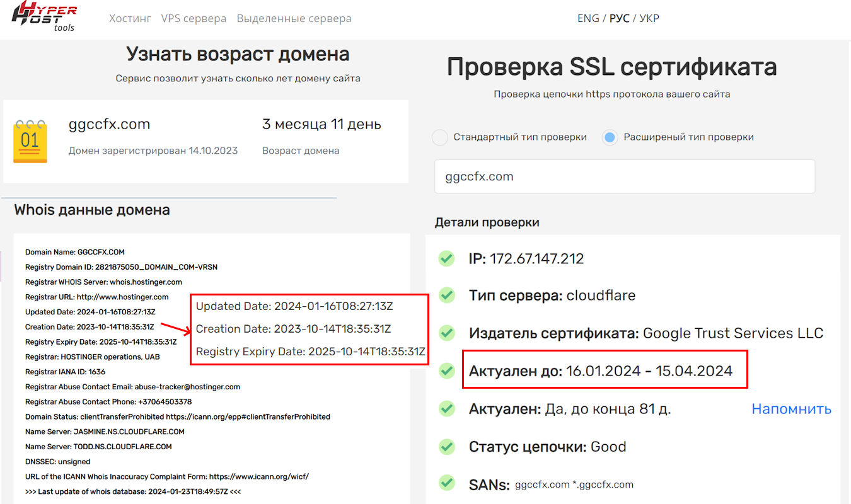Click Last update of whois database line
The image size is (851, 504).
pyautogui.click(x=133, y=491)
